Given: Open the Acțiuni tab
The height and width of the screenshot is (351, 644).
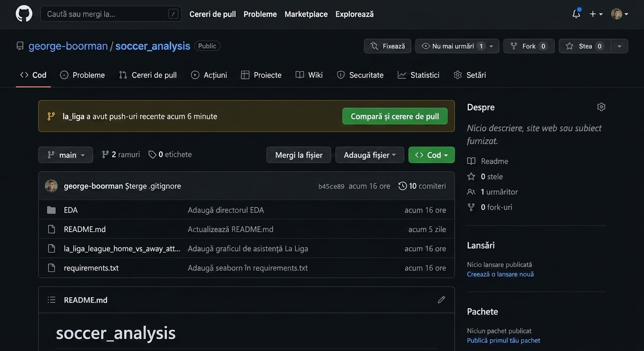Looking at the screenshot, I should tap(209, 75).
